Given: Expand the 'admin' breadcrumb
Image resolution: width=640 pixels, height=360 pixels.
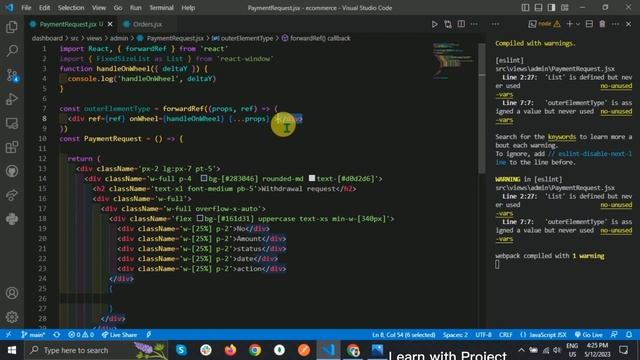Looking at the screenshot, I should coord(119,38).
